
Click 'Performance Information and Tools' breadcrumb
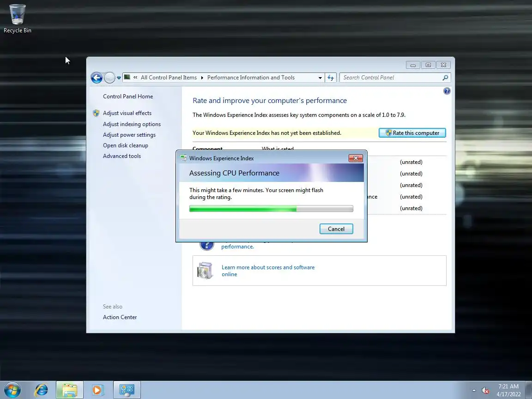click(251, 78)
